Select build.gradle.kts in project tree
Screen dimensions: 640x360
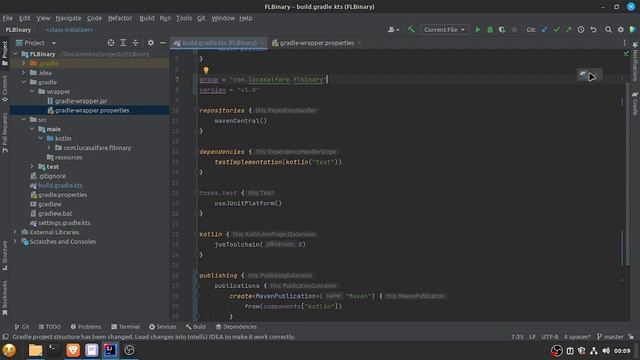click(60, 185)
